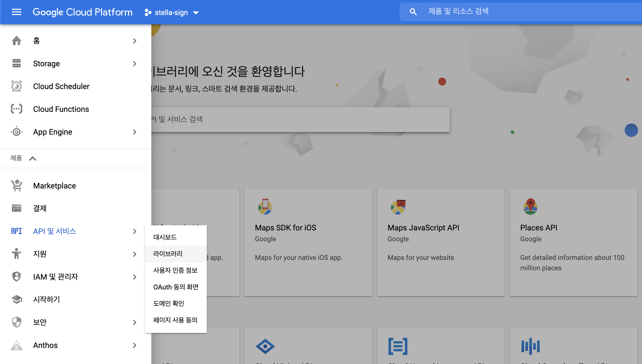Open 결제 from the sidebar
The width and height of the screenshot is (642, 364).
coord(75,208)
